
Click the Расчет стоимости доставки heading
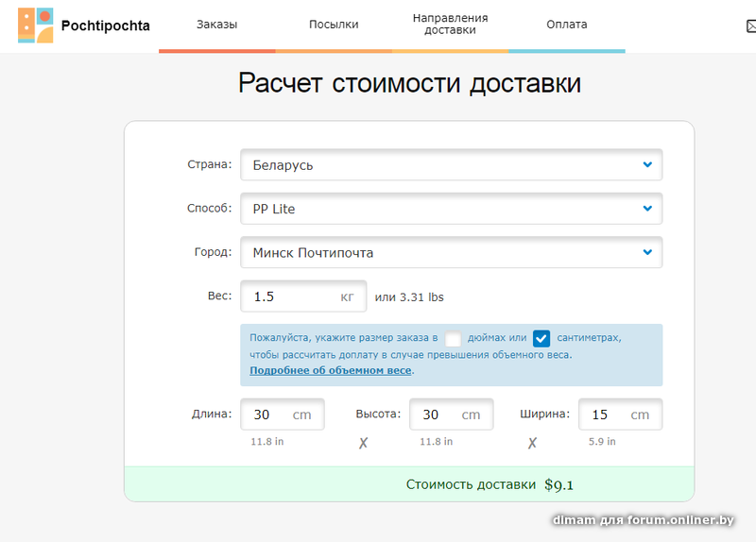[409, 83]
